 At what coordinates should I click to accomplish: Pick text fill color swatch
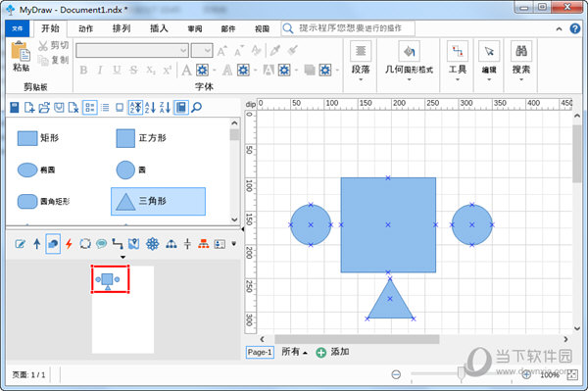pos(203,71)
